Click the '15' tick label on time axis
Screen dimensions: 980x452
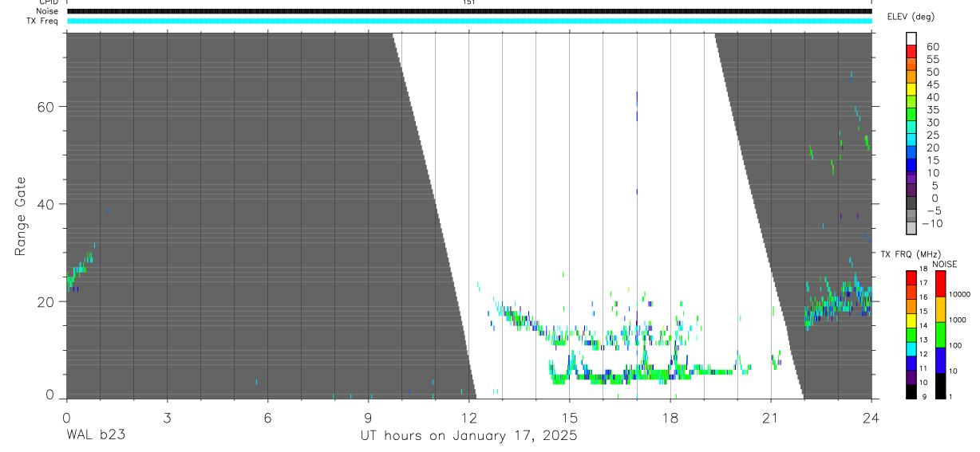(x=569, y=418)
